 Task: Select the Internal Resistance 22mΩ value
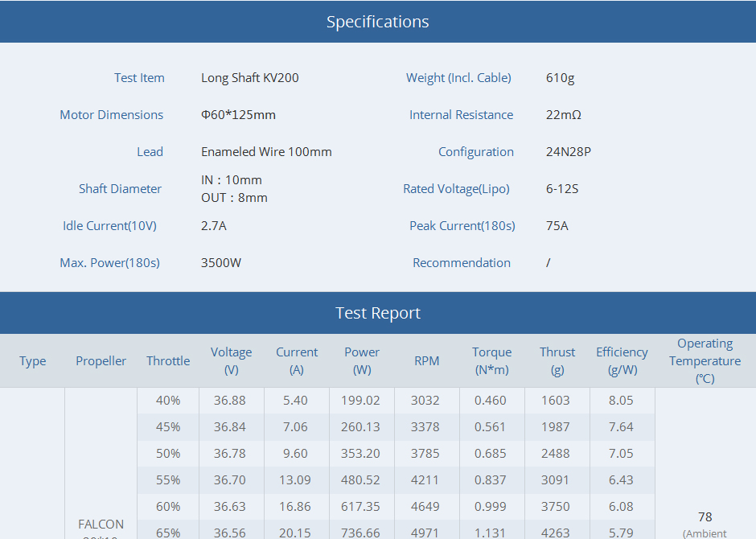[563, 115]
